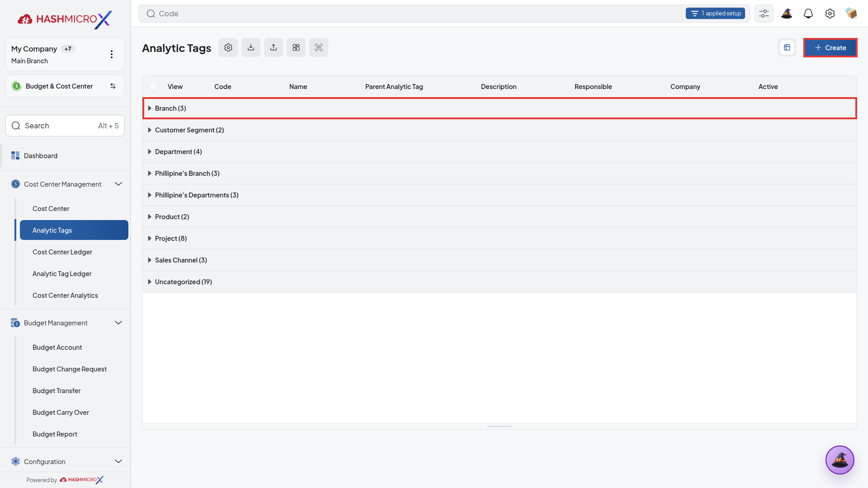Open the settings gear in the top bar

(830, 14)
